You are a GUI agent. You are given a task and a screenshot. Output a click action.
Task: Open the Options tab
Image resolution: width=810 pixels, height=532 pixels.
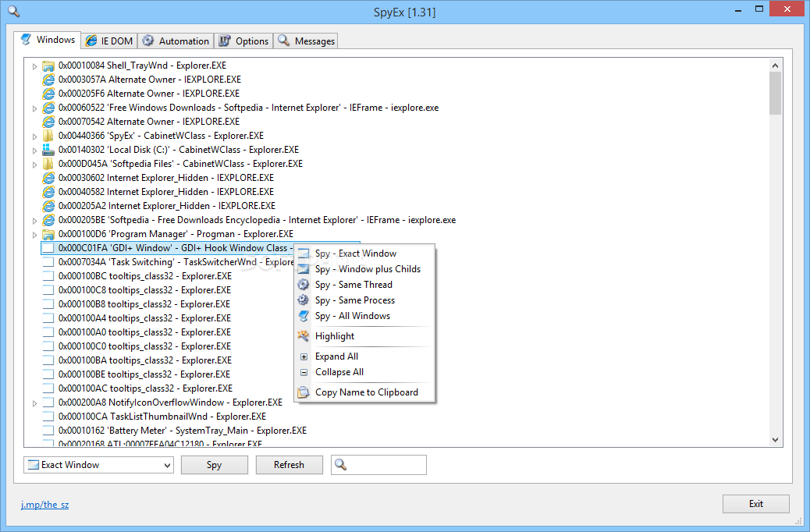point(243,41)
